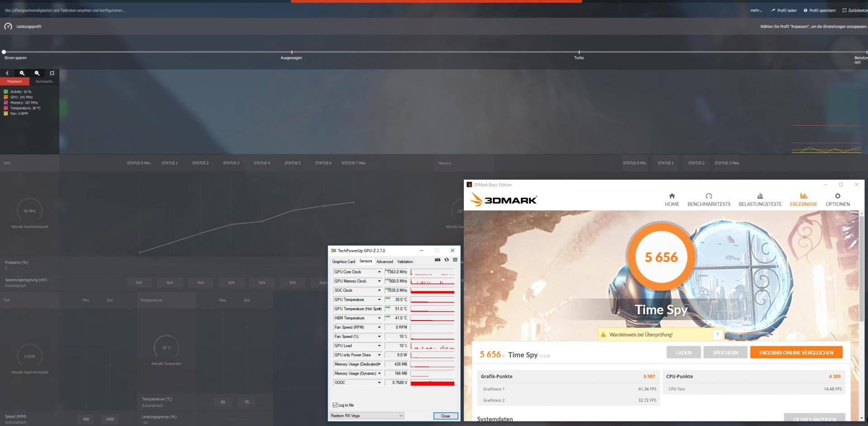Open 3DMark ERGEBNISSE section
The width and height of the screenshot is (868, 426).
(x=803, y=199)
